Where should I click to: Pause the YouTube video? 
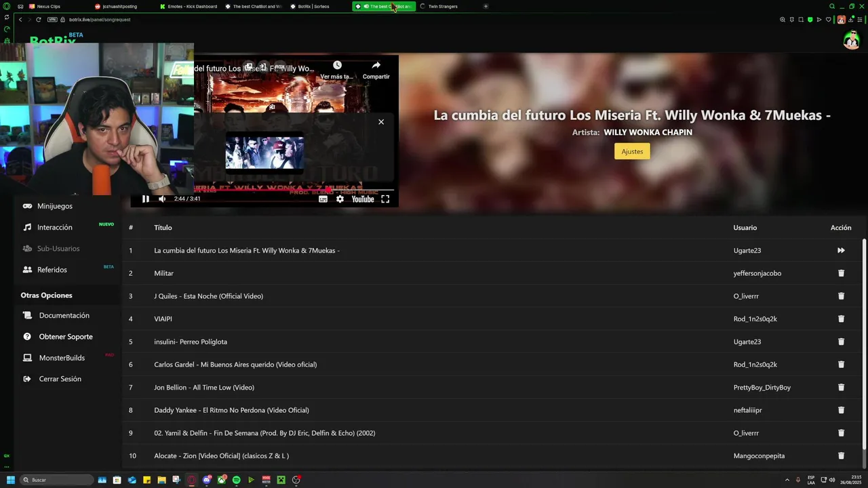[145, 199]
